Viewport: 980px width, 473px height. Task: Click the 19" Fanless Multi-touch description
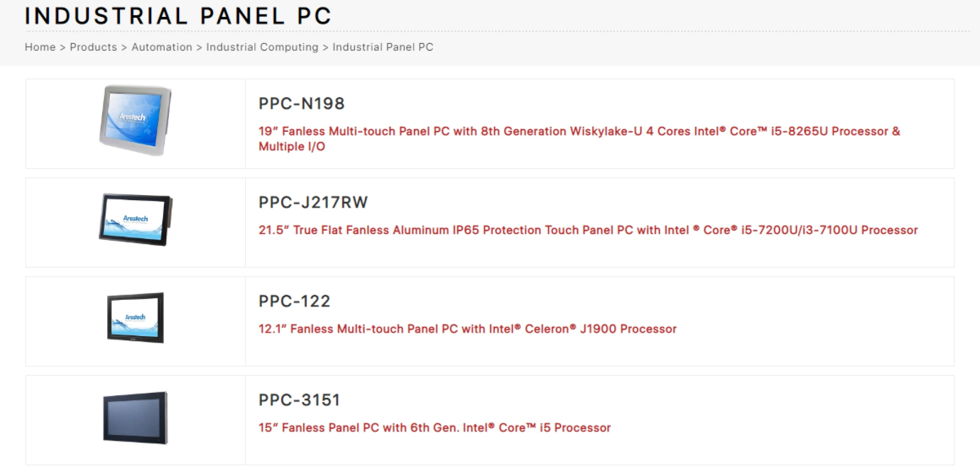point(579,132)
